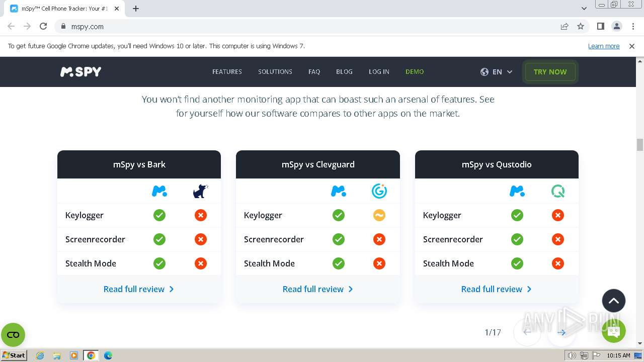This screenshot has width=644, height=362.
Task: Click the page vertical scrollbar thumb
Action: coord(640,145)
